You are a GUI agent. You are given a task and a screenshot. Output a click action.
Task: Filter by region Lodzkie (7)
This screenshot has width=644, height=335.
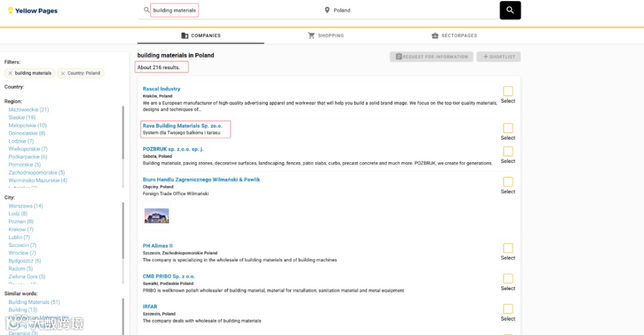click(21, 141)
